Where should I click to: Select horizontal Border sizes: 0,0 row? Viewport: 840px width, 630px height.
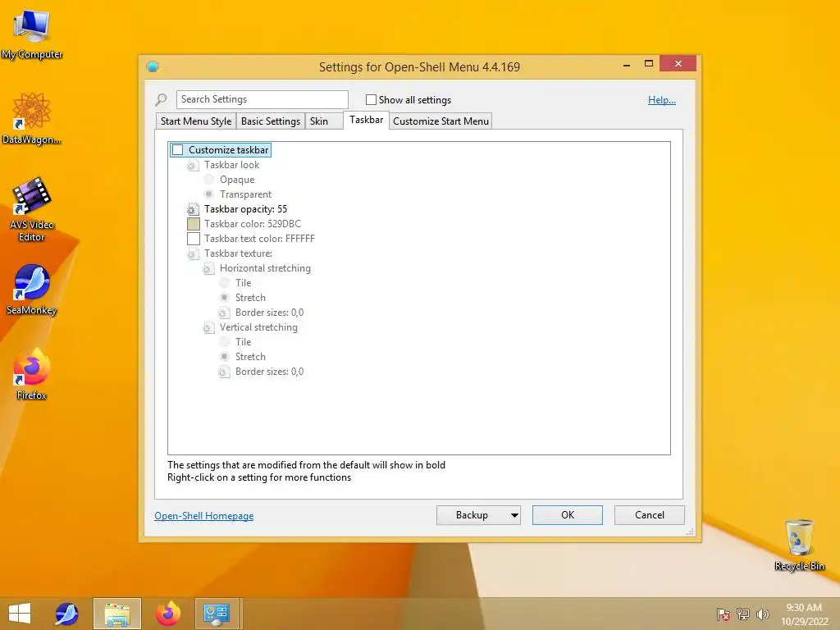(x=269, y=313)
